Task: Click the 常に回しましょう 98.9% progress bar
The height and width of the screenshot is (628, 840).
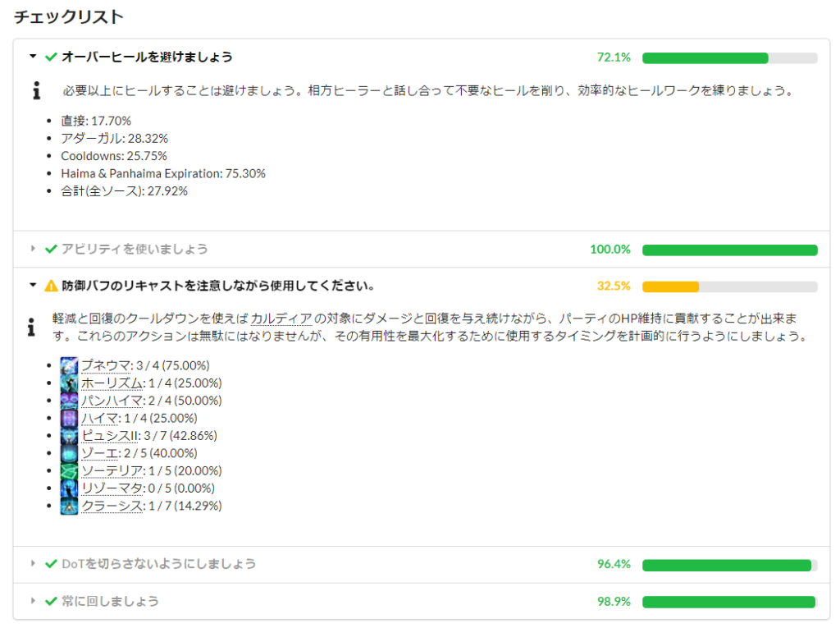Action: point(729,603)
